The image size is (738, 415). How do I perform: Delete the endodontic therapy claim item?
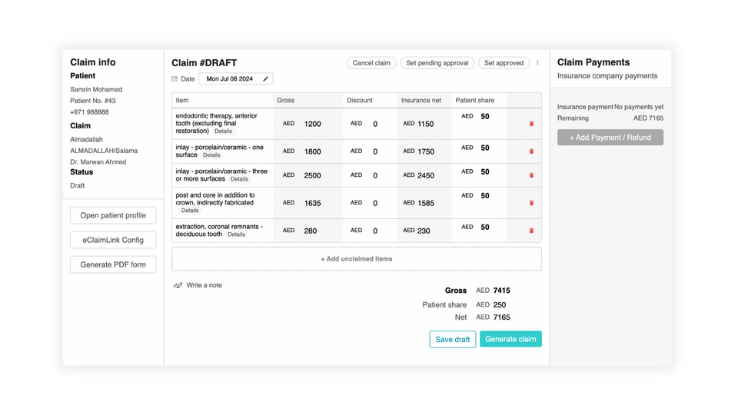pyautogui.click(x=531, y=124)
